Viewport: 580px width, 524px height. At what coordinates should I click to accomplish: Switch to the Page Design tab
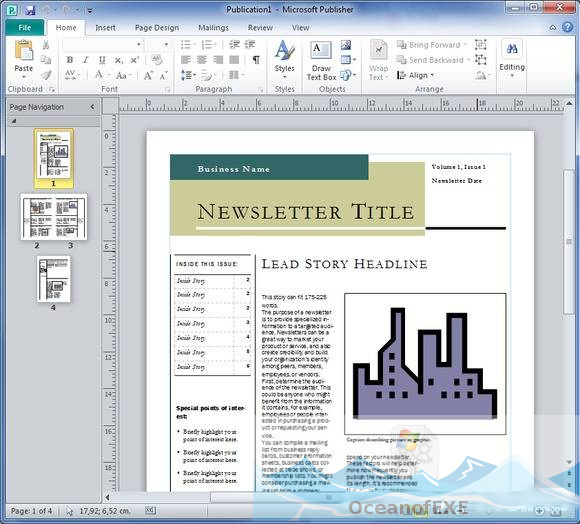click(157, 28)
